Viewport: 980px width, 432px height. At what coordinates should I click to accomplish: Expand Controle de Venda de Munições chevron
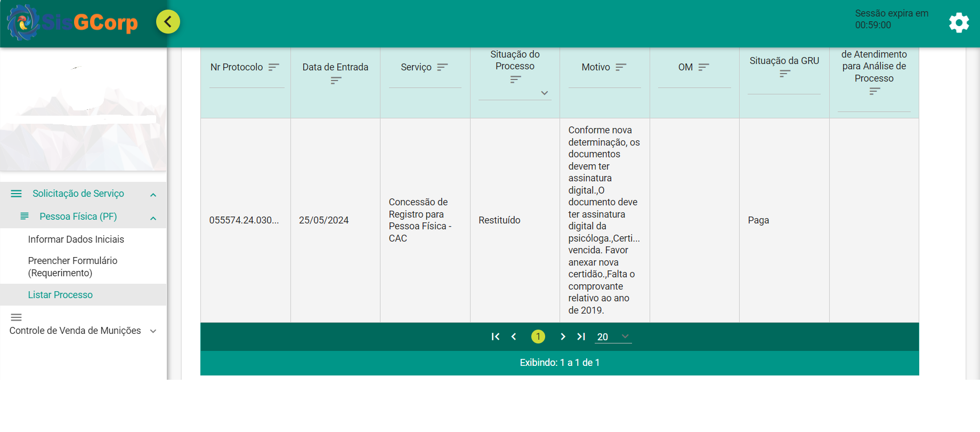coord(153,331)
